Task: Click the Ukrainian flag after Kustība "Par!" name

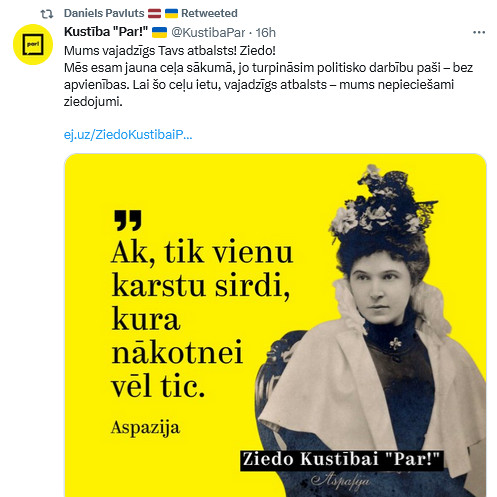Action: tap(159, 32)
